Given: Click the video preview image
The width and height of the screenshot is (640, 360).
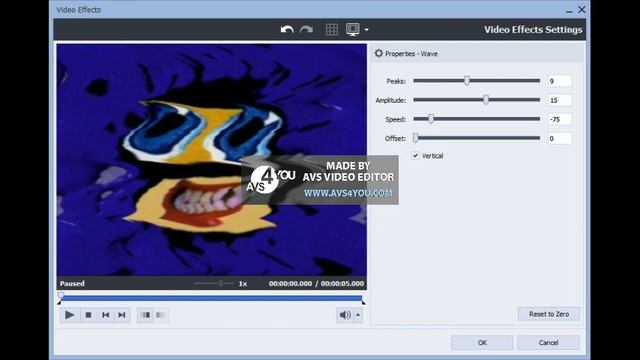Looking at the screenshot, I should click(x=211, y=160).
